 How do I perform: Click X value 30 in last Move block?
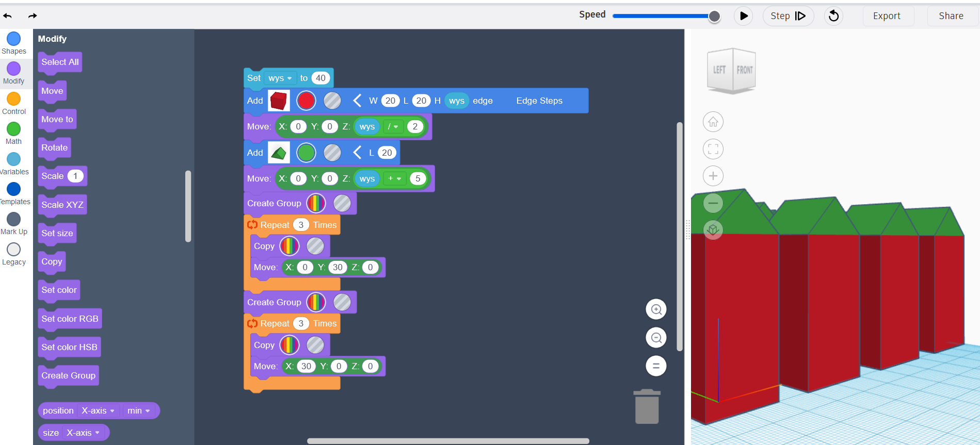click(306, 367)
